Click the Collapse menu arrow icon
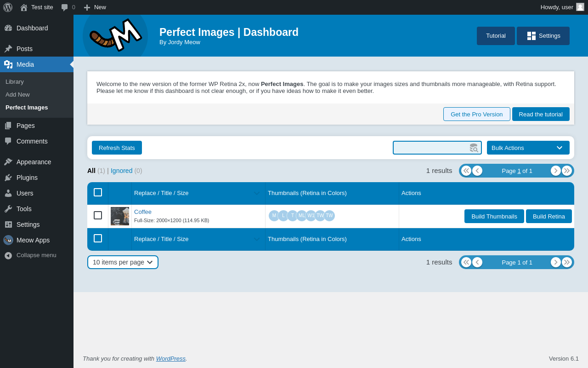The width and height of the screenshot is (588, 368). (8, 255)
